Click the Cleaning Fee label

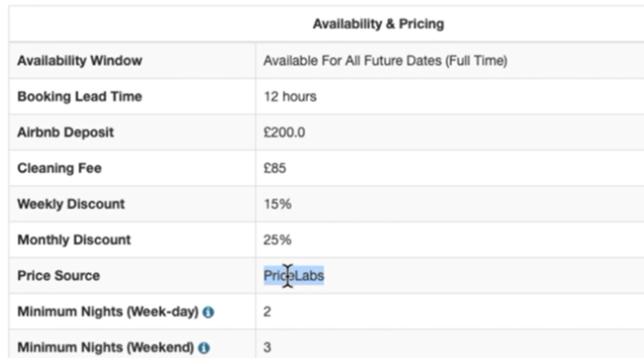click(59, 168)
